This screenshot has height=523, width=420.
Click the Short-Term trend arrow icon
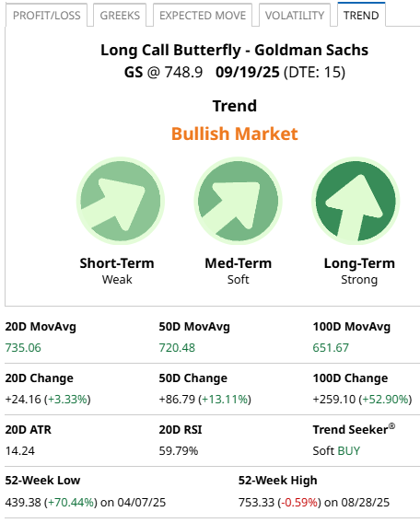point(121,201)
